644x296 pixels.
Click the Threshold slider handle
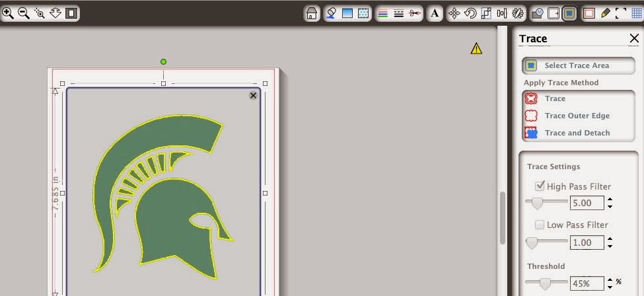[x=545, y=283]
